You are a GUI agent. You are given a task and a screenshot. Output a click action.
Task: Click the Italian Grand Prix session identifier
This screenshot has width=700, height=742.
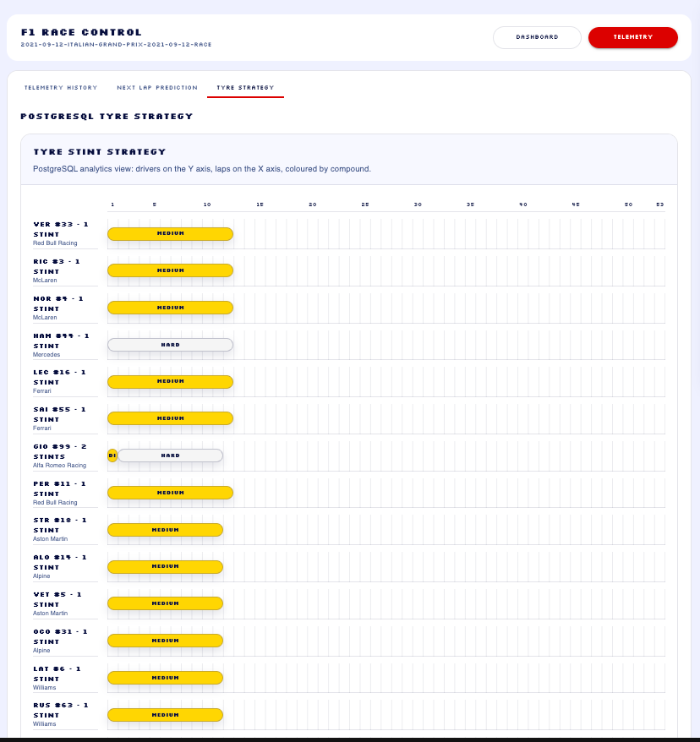point(117,45)
